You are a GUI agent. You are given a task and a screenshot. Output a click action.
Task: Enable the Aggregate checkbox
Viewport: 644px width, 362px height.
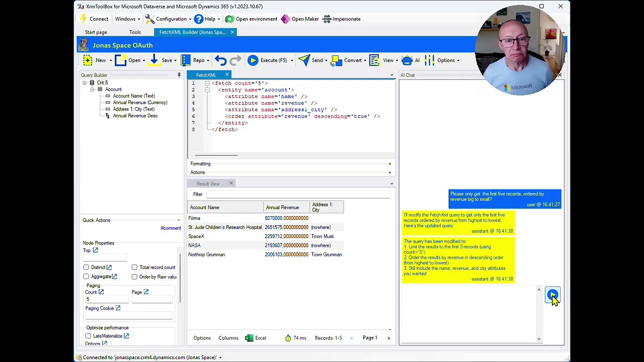tap(86, 277)
